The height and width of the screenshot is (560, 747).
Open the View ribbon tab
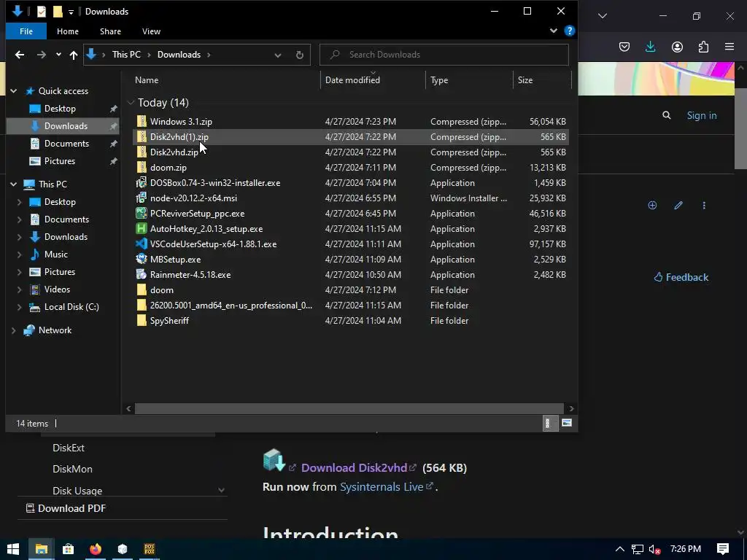pos(151,31)
